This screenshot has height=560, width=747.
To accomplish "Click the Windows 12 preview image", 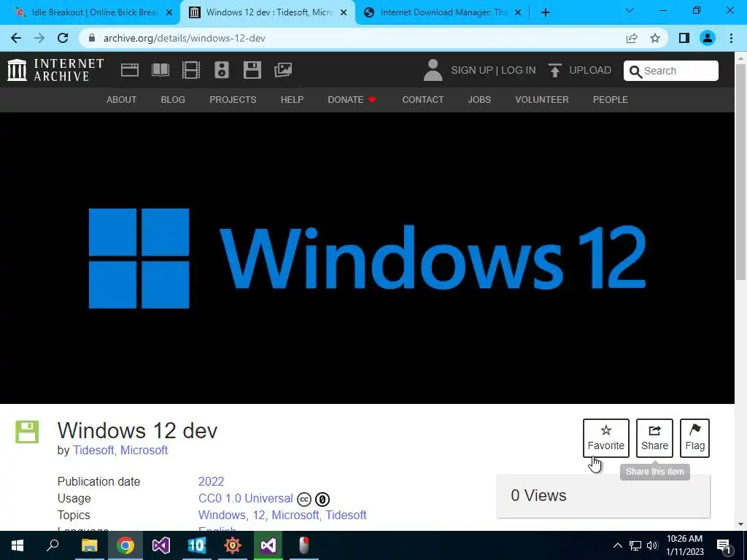I will tap(368, 258).
